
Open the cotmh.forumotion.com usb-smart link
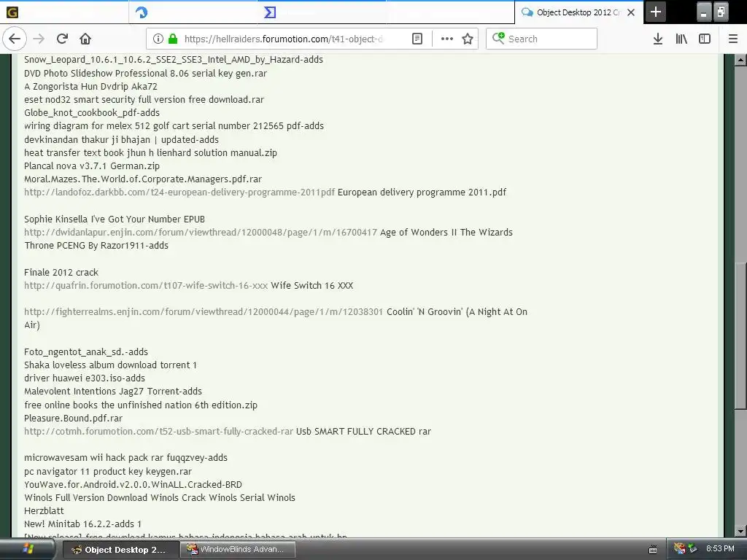158,432
